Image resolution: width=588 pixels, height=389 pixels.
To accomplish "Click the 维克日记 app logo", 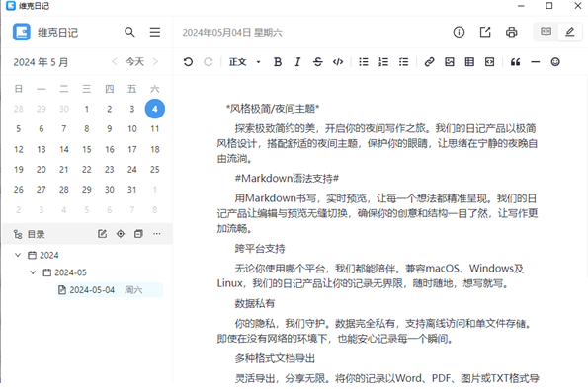I will (x=22, y=32).
